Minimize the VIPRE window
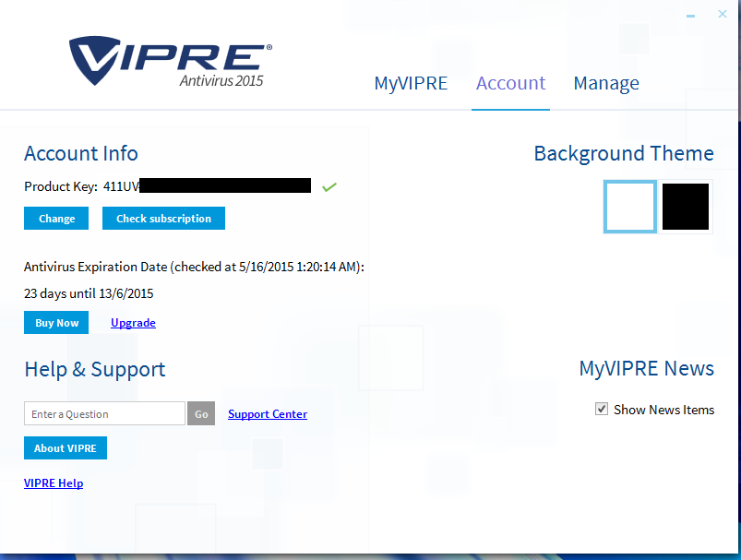 (690, 16)
